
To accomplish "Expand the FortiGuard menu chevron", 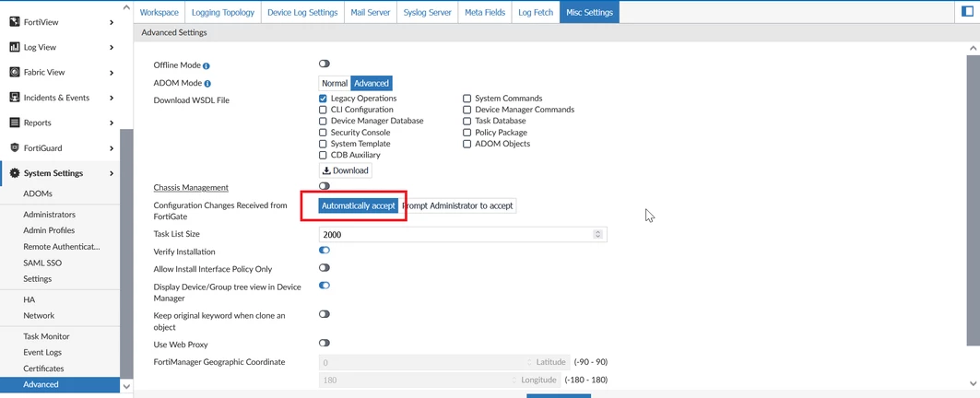I will (112, 148).
